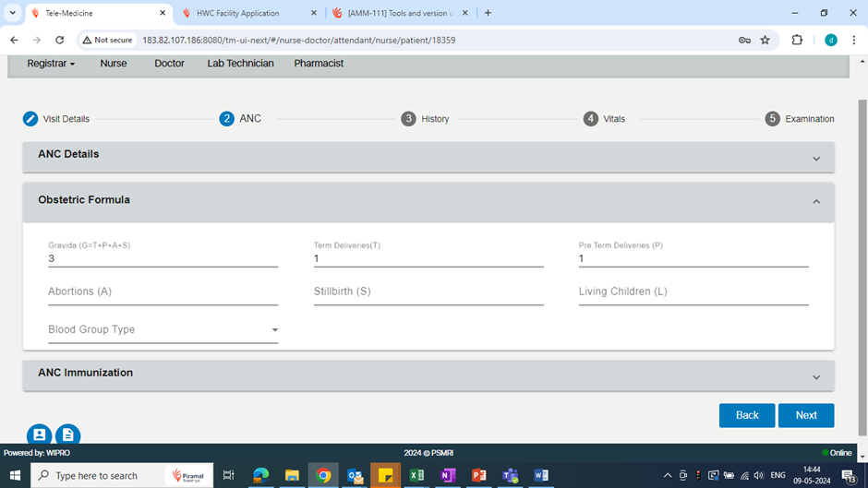The height and width of the screenshot is (488, 868).
Task: Open PowerPoint from the taskbar
Action: coord(479,475)
